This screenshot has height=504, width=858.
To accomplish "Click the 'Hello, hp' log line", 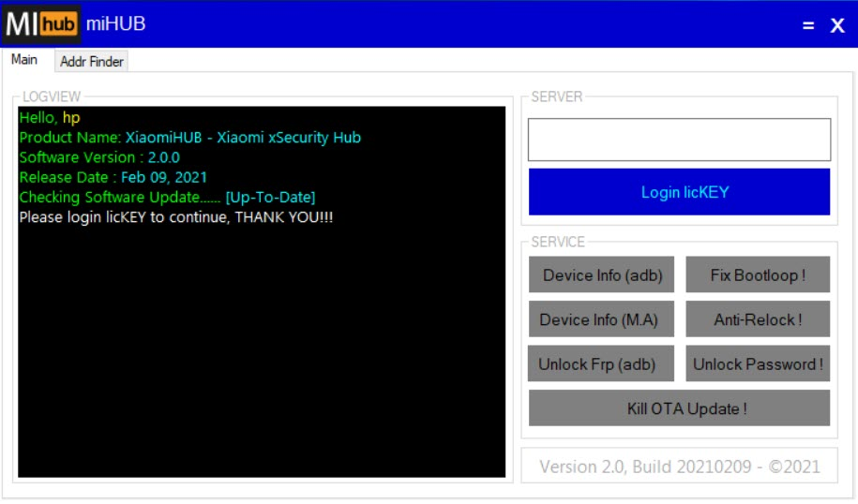I will pyautogui.click(x=50, y=117).
